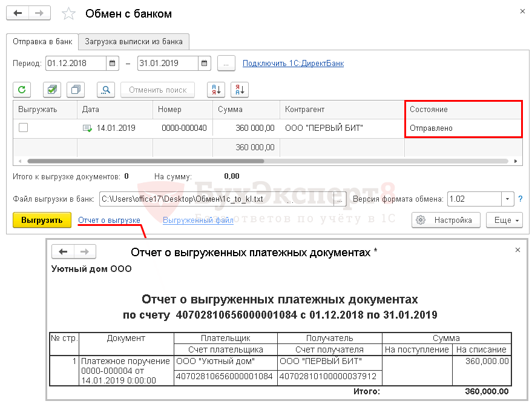Open period selection with the ellipsis button

click(x=226, y=63)
